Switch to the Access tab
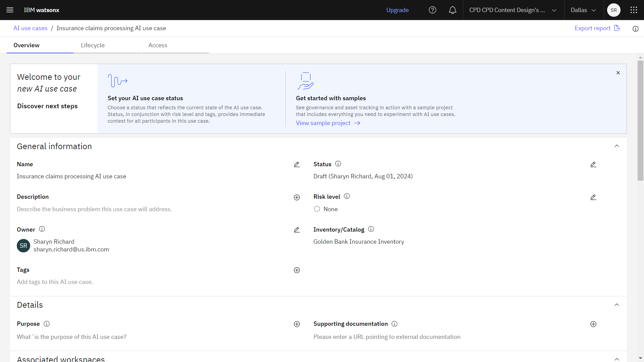The height and width of the screenshot is (362, 644). (x=175, y=45)
